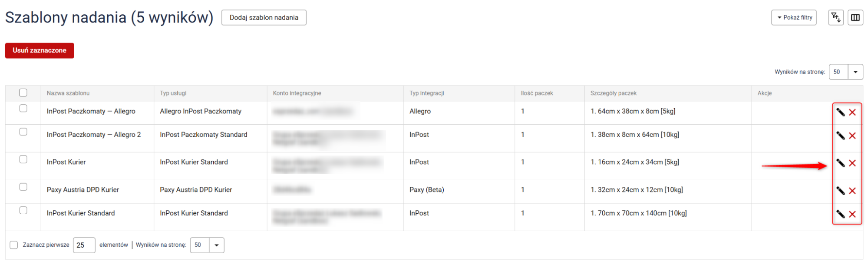Expand the Pokaż filtry dropdown

(x=794, y=17)
